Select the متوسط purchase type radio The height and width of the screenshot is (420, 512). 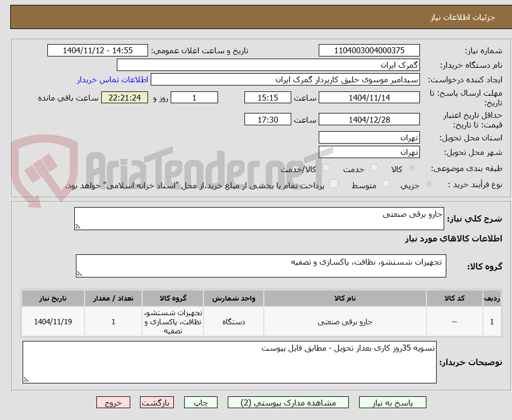click(x=386, y=183)
